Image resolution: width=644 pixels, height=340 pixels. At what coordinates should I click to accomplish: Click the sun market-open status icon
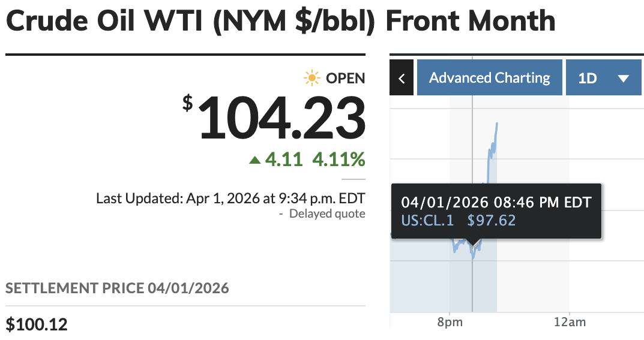pos(311,78)
